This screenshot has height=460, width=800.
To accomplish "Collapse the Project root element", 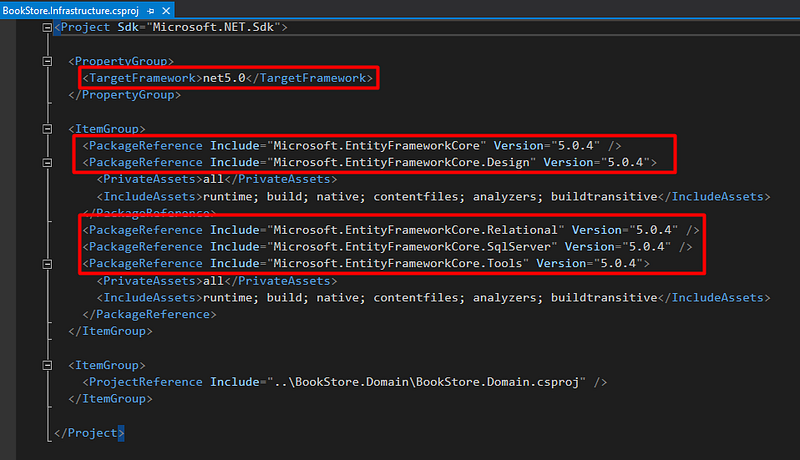I will pyautogui.click(x=47, y=28).
